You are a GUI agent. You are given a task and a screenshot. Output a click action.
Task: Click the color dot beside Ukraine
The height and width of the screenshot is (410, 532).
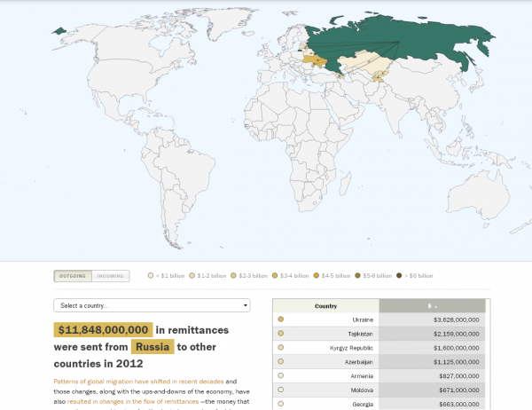pyautogui.click(x=280, y=319)
